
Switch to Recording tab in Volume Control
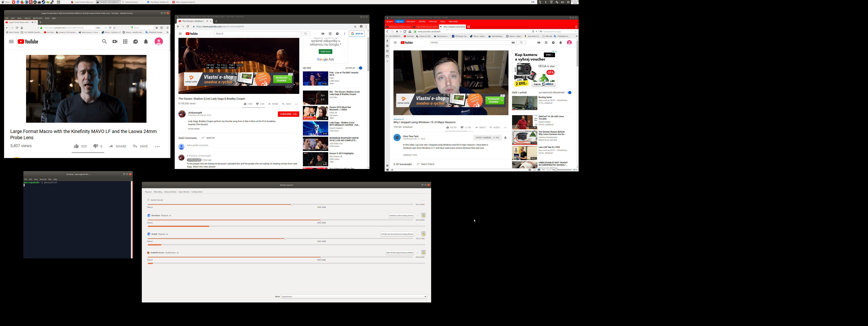coord(158,192)
